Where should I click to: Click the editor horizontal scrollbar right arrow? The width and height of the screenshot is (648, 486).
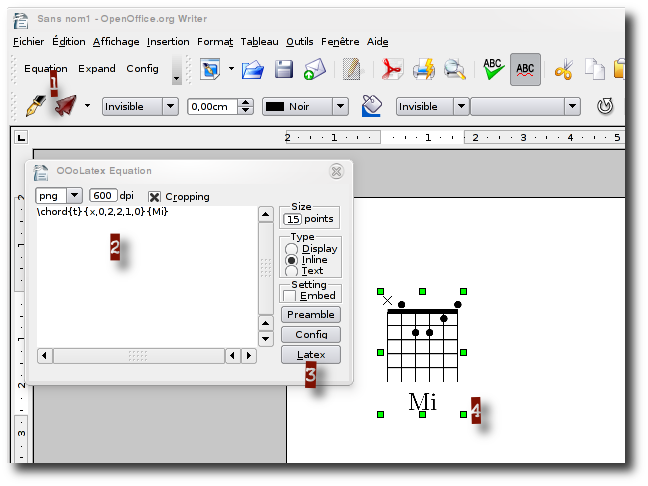click(x=248, y=355)
